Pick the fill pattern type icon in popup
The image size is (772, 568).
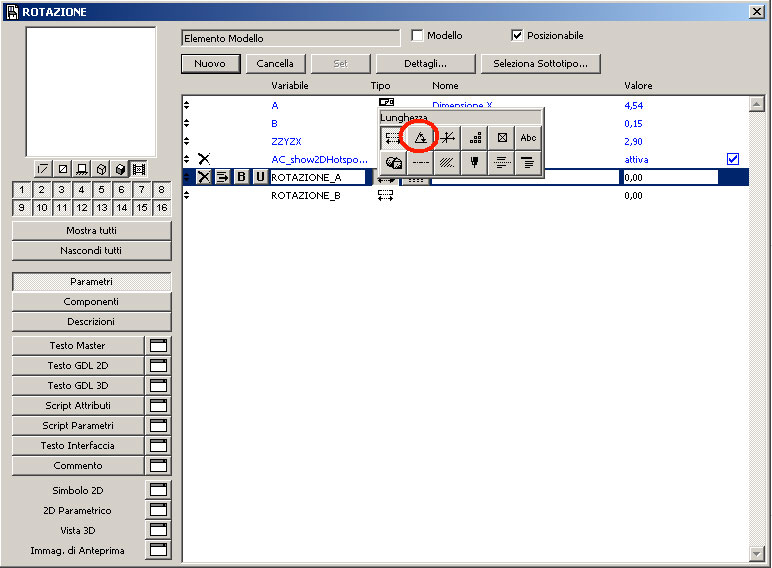pyautogui.click(x=447, y=163)
